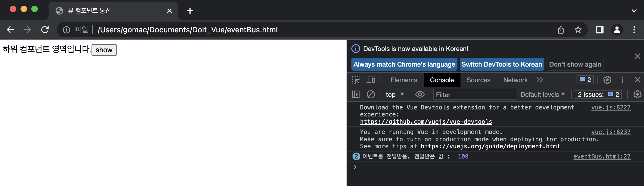Open the Chrome profile avatar

pos(617,30)
